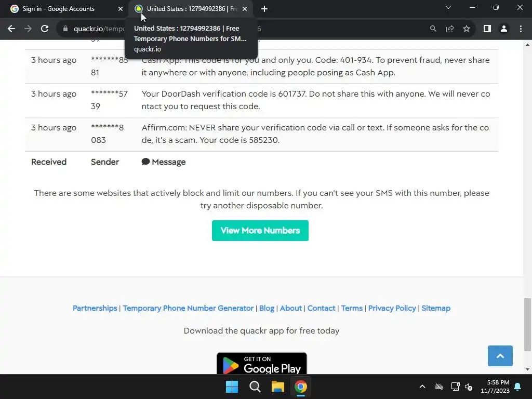The height and width of the screenshot is (399, 532).
Task: Click the muted volume tray icon
Action: click(x=469, y=387)
